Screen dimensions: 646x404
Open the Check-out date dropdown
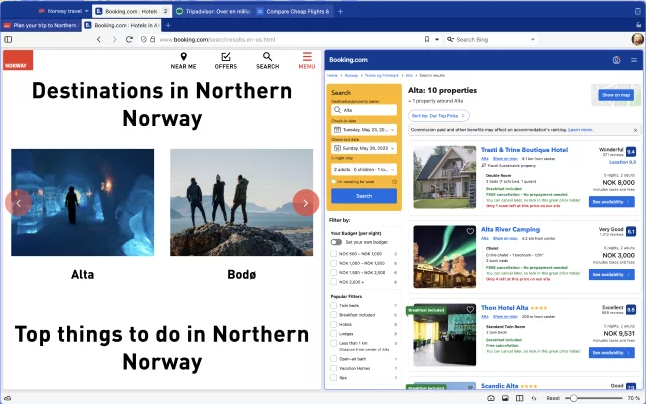point(364,148)
